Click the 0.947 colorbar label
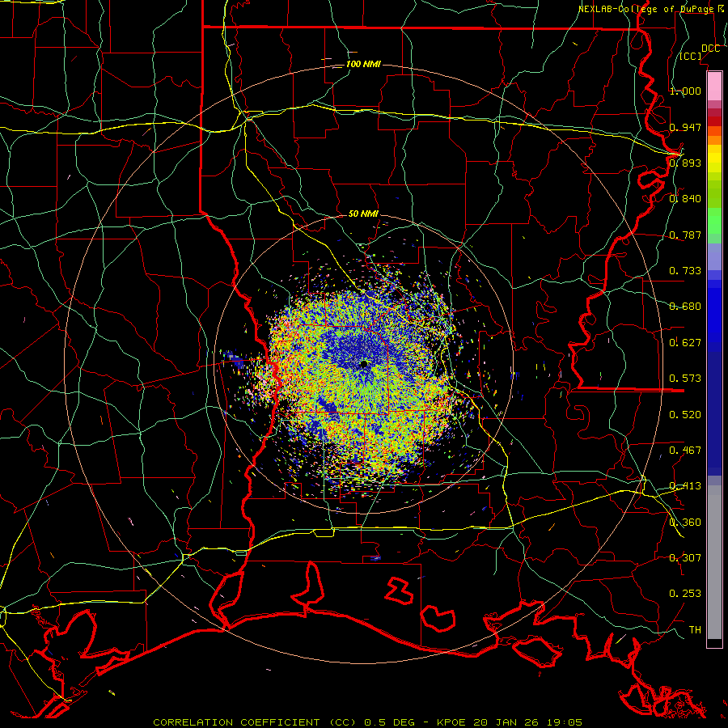 (685, 127)
